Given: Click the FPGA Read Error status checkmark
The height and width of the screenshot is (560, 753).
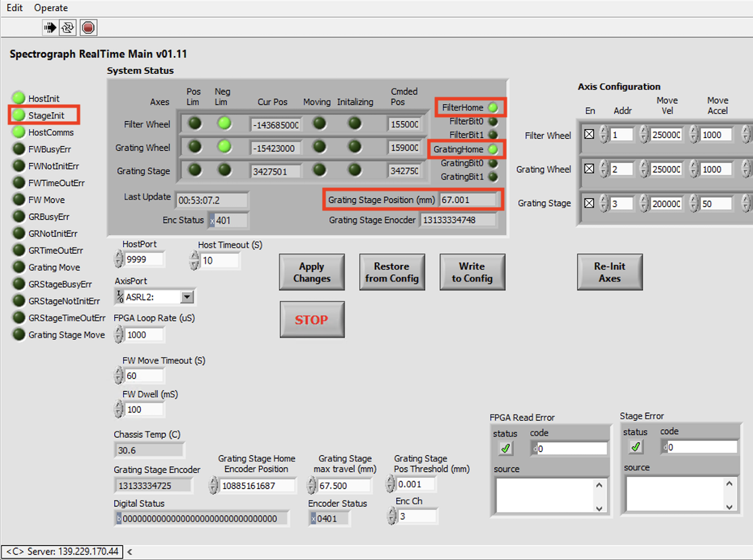Looking at the screenshot, I should pyautogui.click(x=506, y=448).
